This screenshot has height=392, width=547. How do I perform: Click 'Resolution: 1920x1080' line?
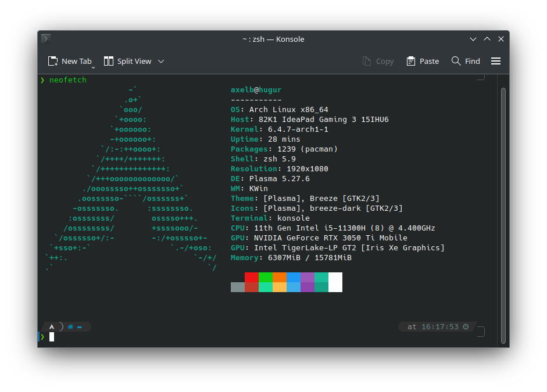[x=280, y=168]
